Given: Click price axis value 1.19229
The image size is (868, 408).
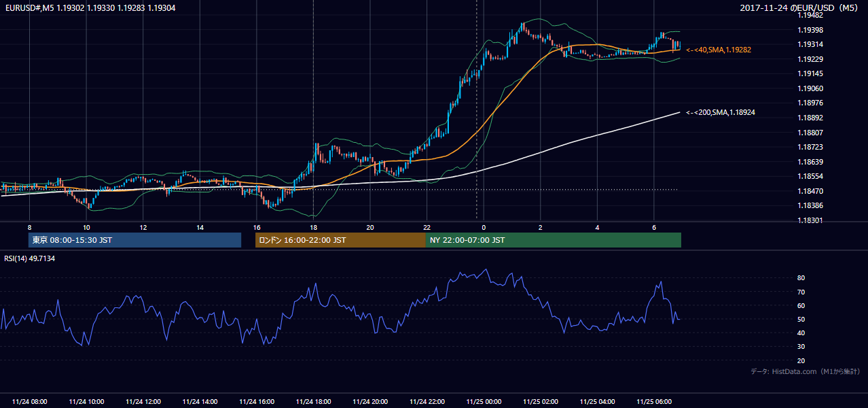Looking at the screenshot, I should [810, 59].
